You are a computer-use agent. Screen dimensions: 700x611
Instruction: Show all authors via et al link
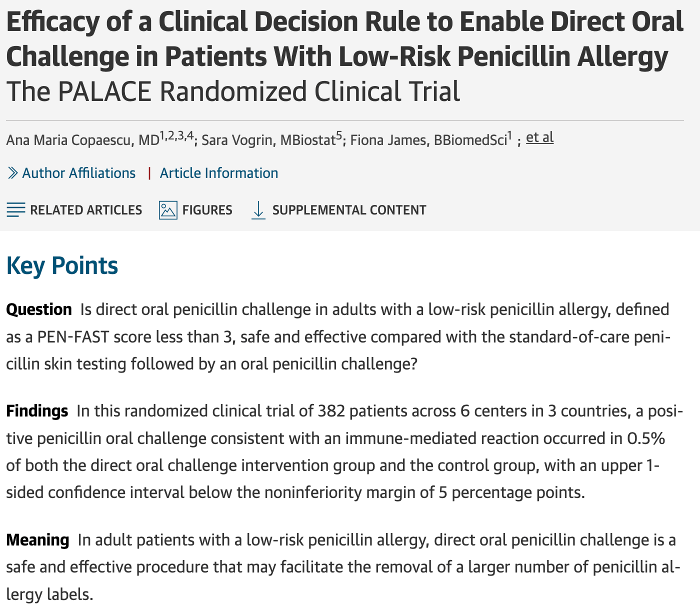tap(539, 137)
